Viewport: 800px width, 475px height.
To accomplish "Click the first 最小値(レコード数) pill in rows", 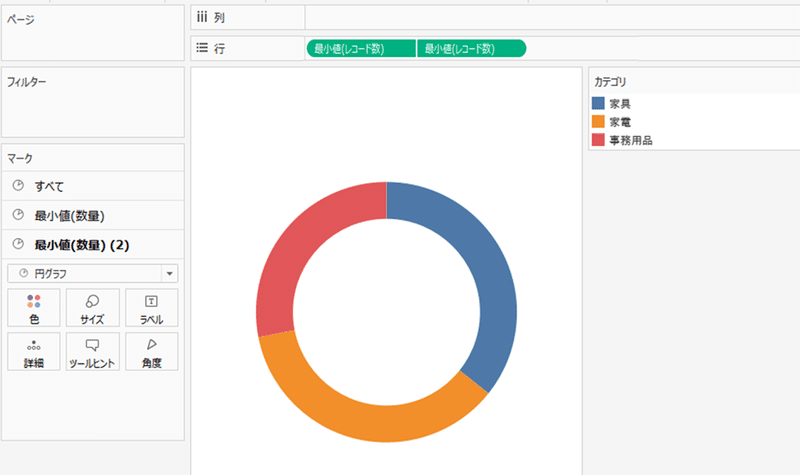I will (x=361, y=48).
